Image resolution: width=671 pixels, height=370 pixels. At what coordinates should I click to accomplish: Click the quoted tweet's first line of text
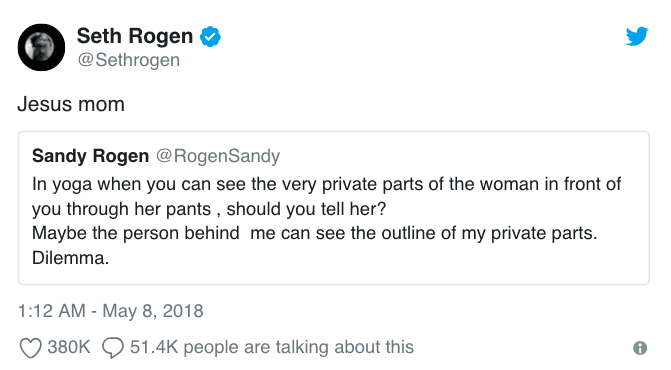[327, 184]
